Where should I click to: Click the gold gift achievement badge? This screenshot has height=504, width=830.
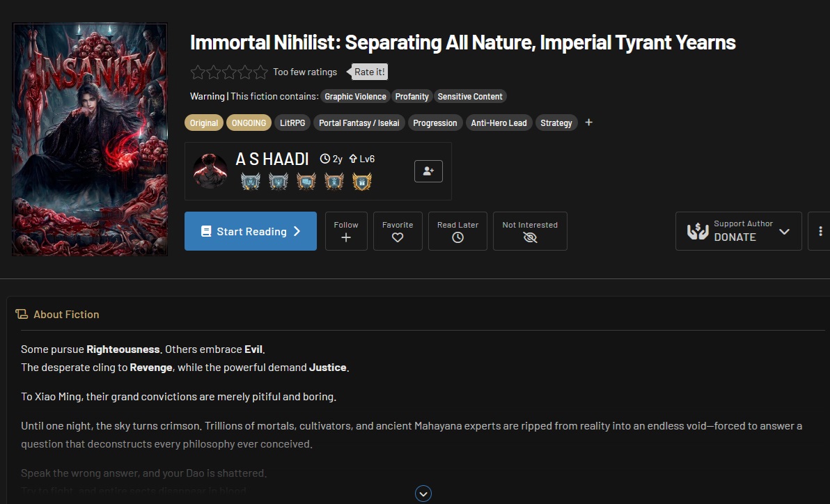coord(362,182)
